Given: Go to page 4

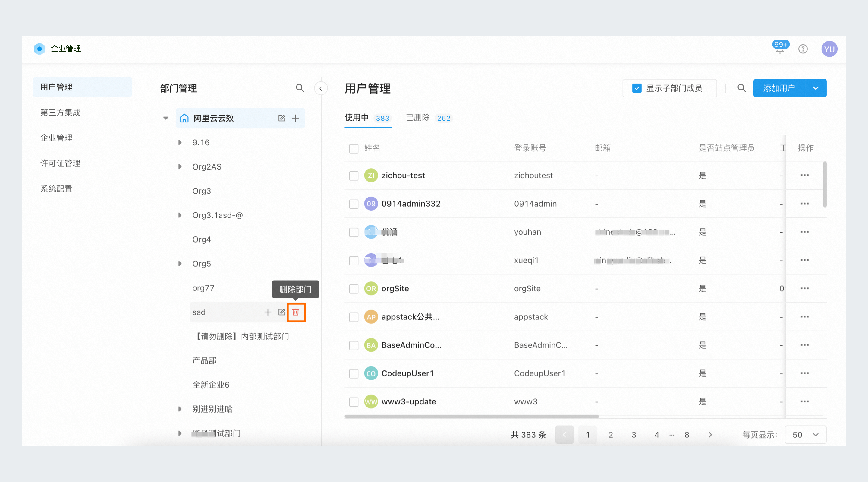Looking at the screenshot, I should pos(657,434).
